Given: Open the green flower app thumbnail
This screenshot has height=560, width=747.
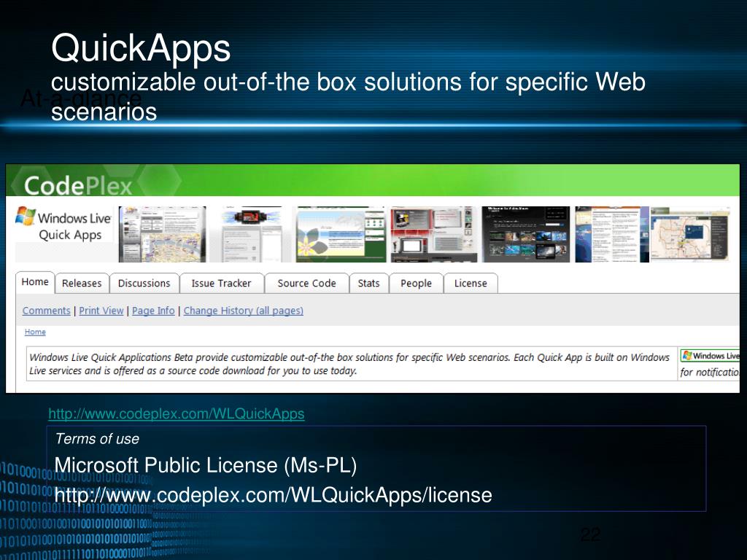Looking at the screenshot, I should 341,234.
